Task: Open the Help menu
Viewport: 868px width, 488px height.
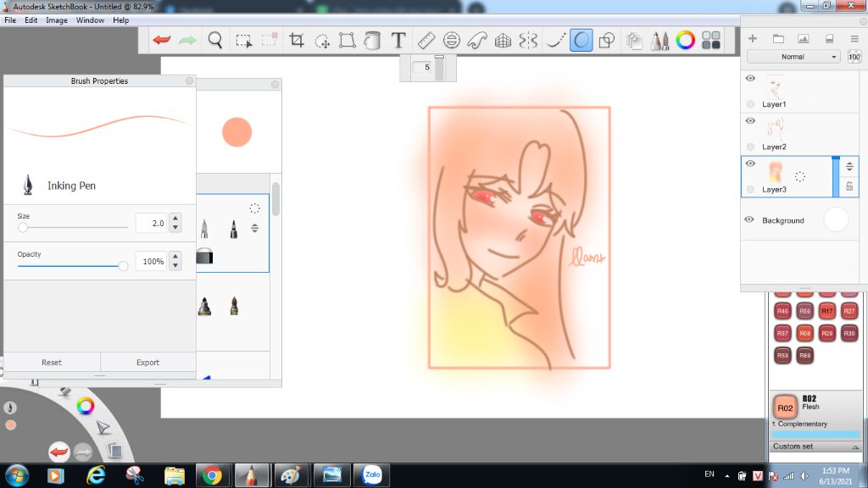Action: click(x=120, y=20)
